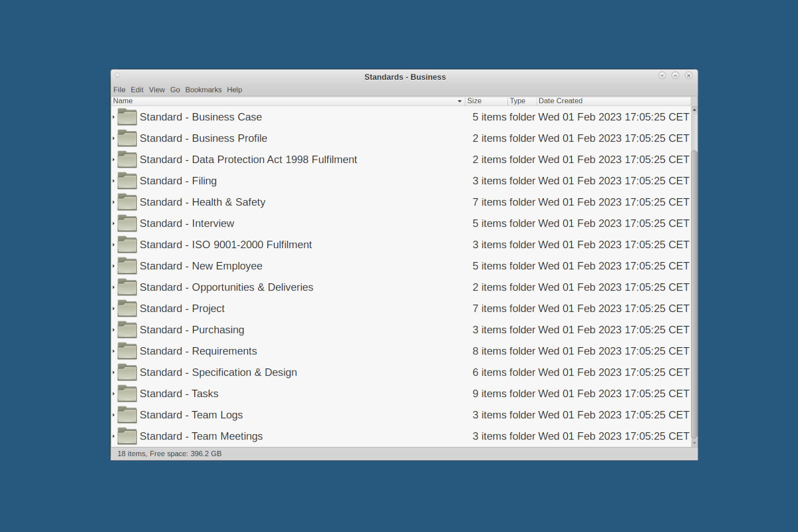Open the Bookmarks menu
The width and height of the screenshot is (798, 532).
click(x=203, y=90)
